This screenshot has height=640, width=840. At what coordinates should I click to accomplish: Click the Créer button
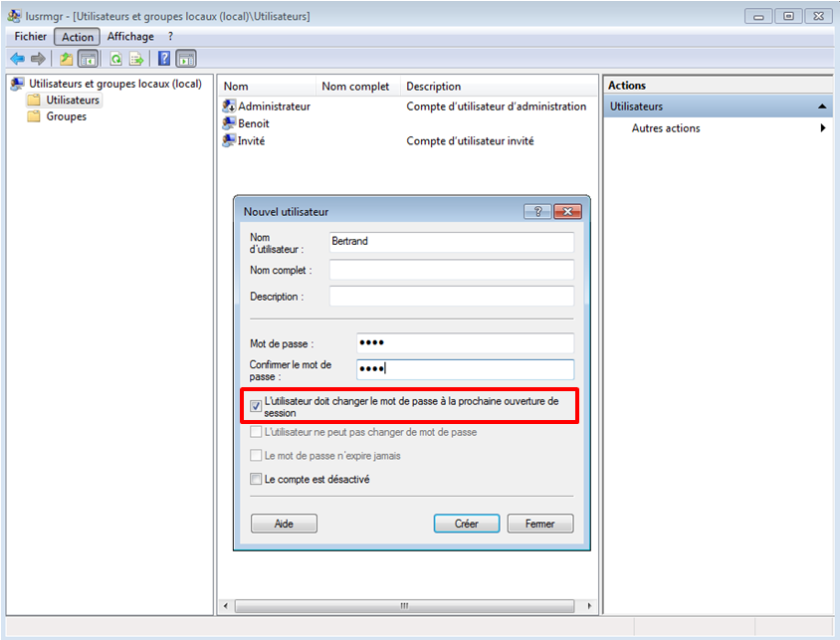pyautogui.click(x=467, y=524)
